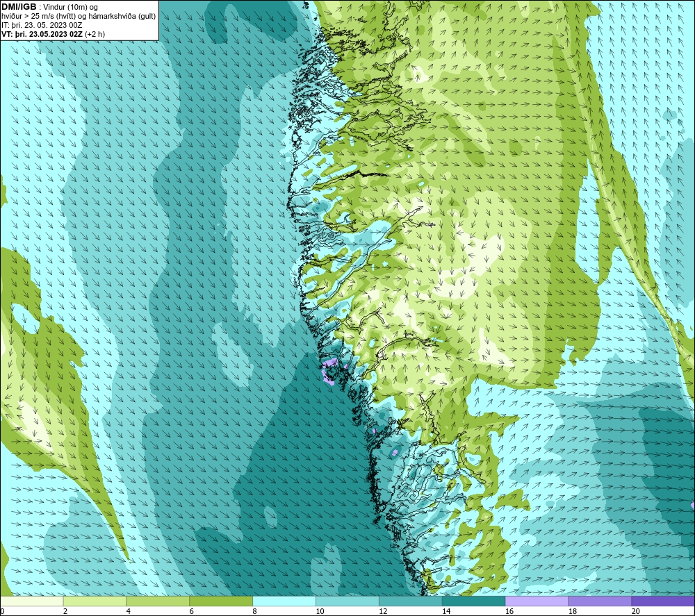Click the 'IT: þri. 23. 05. 2023 00Z' line
695x616 pixels.
tap(42, 25)
